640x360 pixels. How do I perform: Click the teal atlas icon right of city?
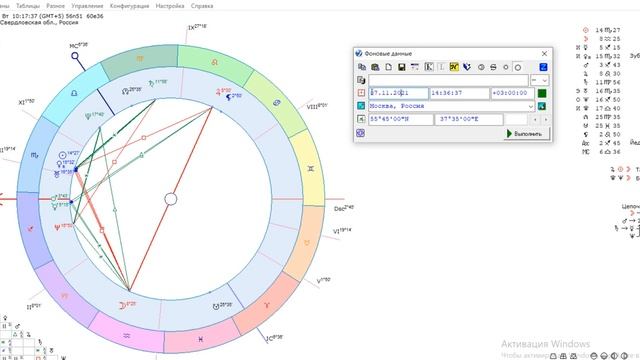(542, 106)
